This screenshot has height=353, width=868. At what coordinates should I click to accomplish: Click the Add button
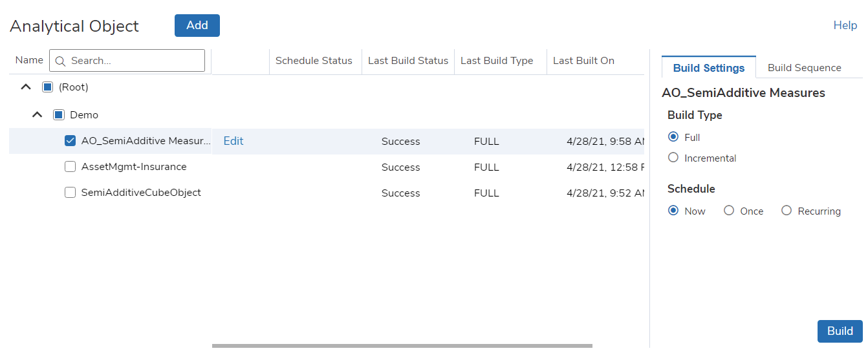[197, 25]
